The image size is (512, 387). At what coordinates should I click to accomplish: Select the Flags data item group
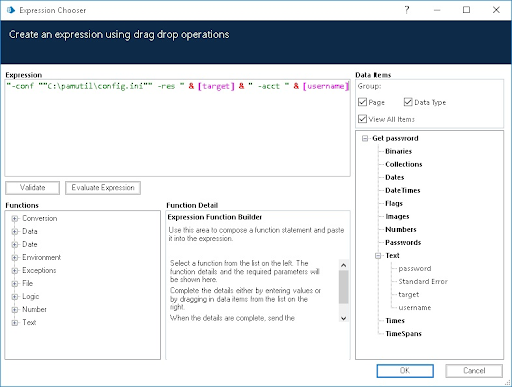point(394,203)
